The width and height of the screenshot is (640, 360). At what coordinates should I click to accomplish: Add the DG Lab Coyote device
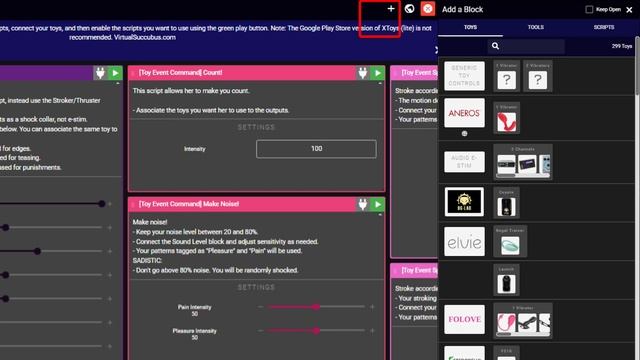coord(506,203)
